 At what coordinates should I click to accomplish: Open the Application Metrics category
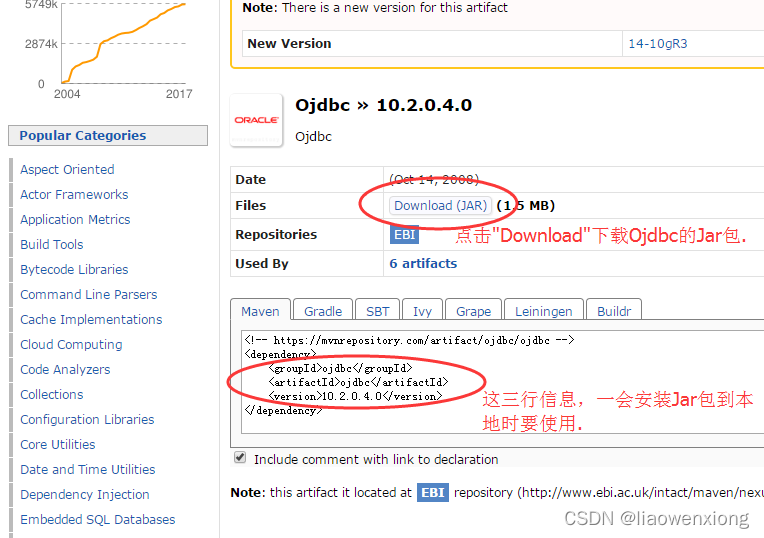click(75, 219)
